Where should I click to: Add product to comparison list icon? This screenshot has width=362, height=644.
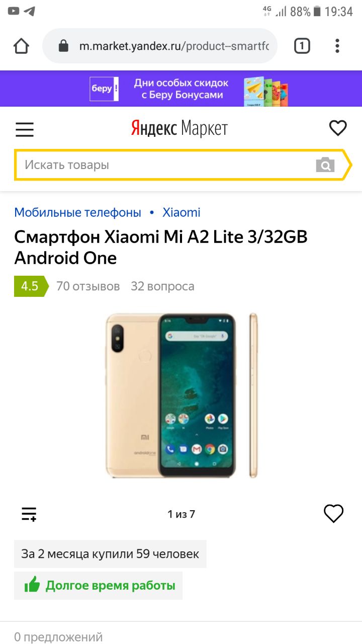click(29, 514)
